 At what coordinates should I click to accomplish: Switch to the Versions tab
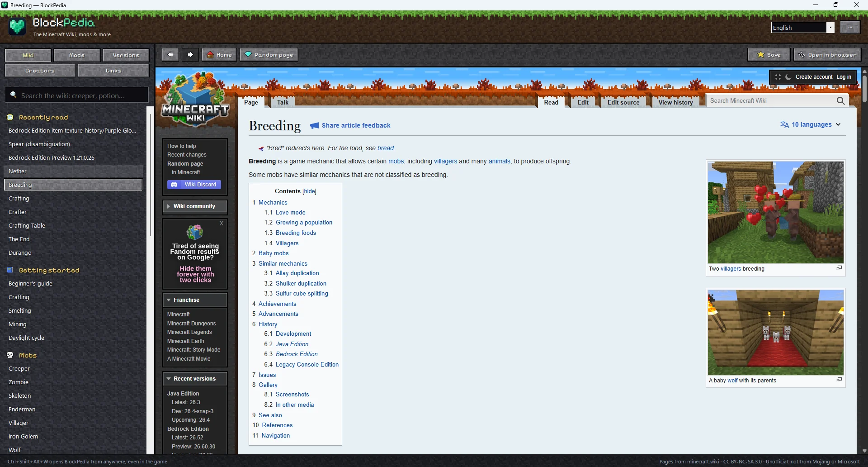click(126, 55)
